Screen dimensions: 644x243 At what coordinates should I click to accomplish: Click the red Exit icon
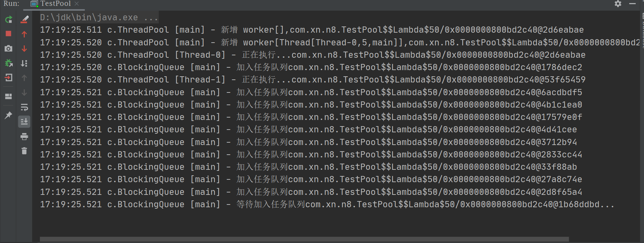click(x=9, y=78)
